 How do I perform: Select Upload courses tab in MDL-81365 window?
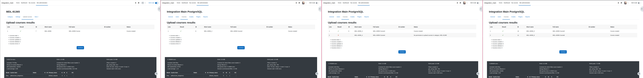pyautogui.click(x=28, y=17)
